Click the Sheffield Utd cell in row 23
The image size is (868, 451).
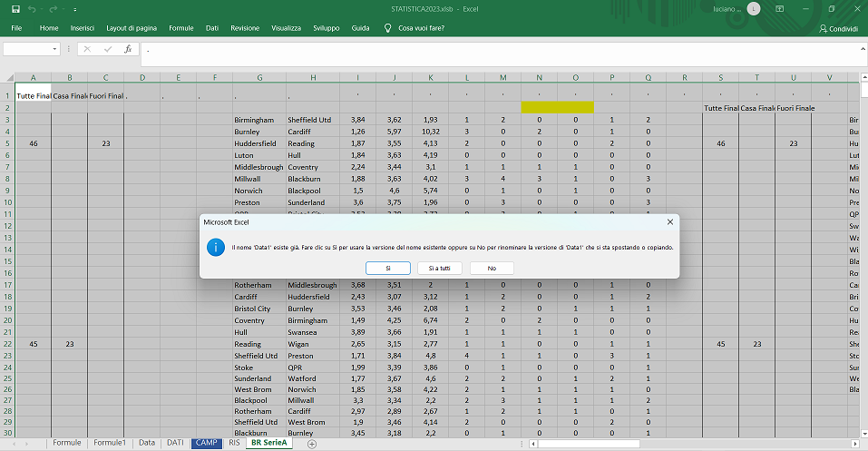point(259,356)
